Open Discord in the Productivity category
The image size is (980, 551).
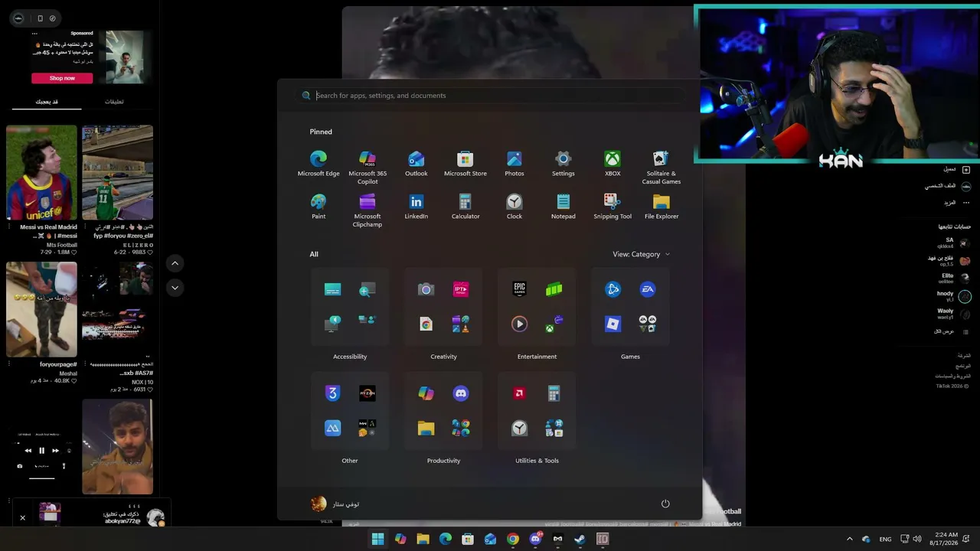461,393
